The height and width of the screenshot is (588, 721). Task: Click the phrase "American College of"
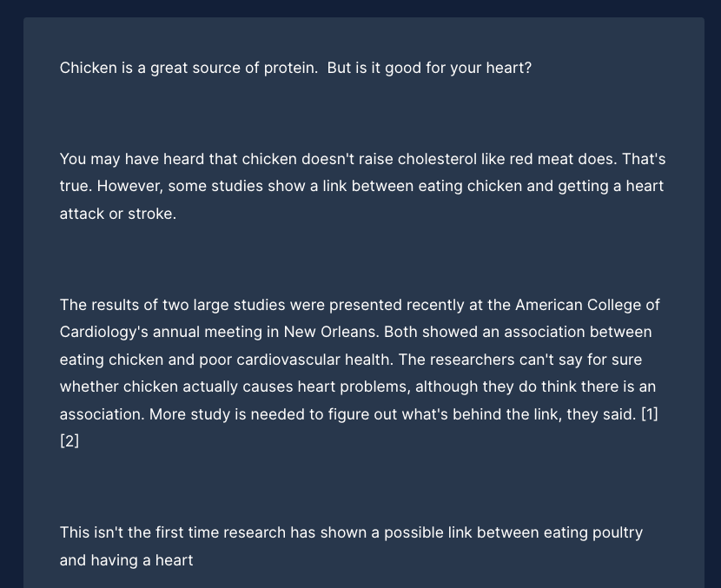coord(587,305)
